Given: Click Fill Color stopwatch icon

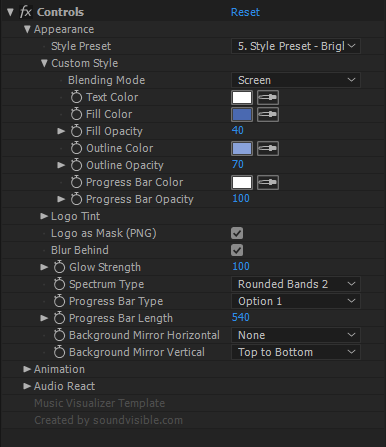Looking at the screenshot, I should tap(76, 114).
